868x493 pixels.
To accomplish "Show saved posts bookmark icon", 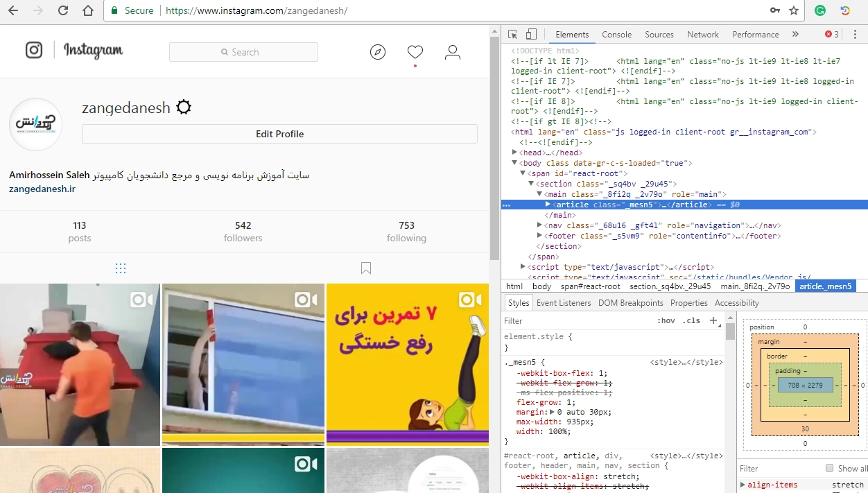I will click(x=366, y=268).
